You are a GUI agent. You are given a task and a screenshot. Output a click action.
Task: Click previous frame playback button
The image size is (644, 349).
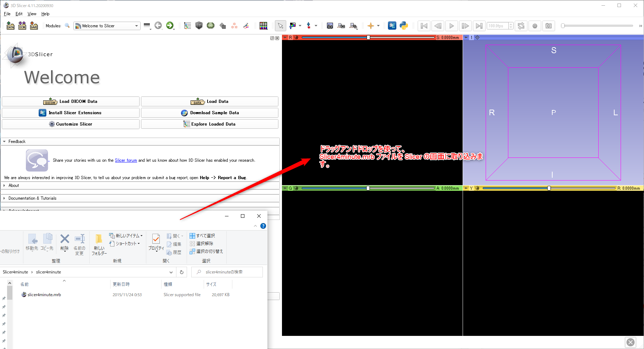tap(438, 26)
